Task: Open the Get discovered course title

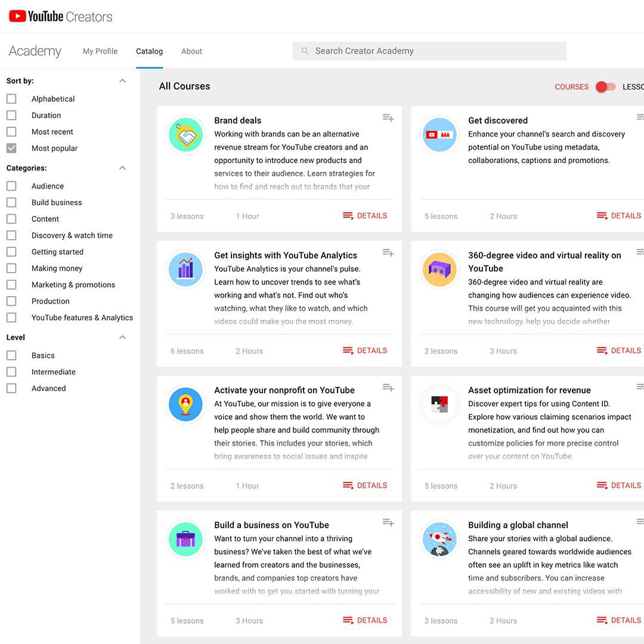Action: [x=498, y=120]
